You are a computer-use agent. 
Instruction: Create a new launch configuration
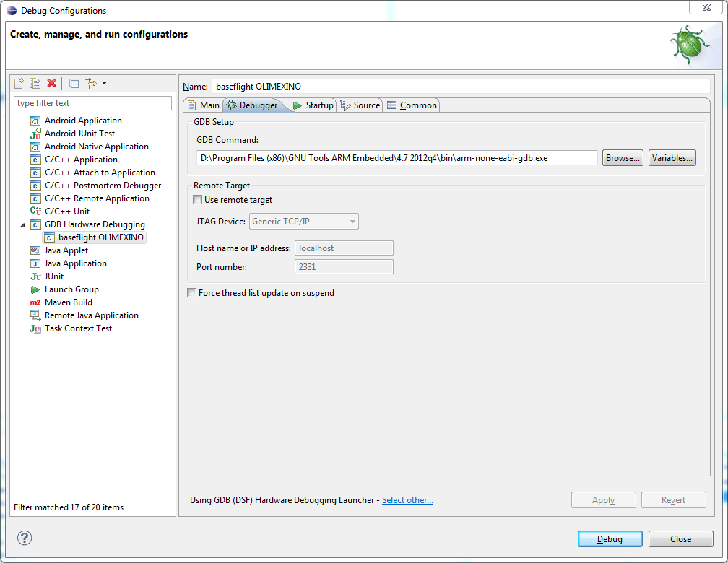click(x=18, y=83)
